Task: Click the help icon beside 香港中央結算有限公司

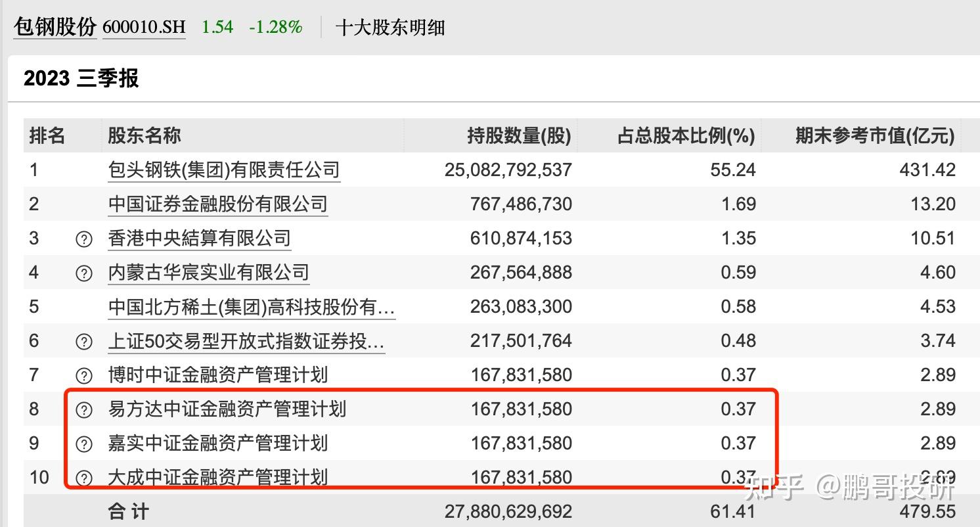Action: pyautogui.click(x=83, y=238)
